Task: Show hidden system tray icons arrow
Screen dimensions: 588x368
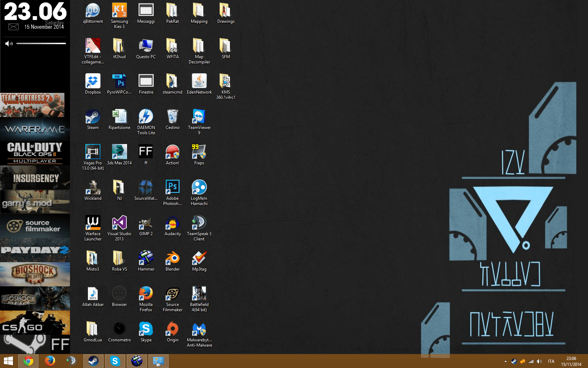Action: (x=505, y=361)
